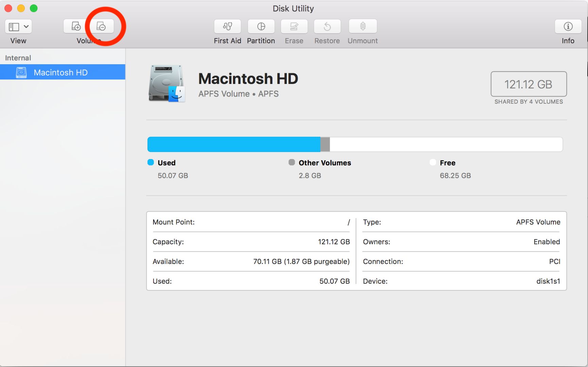Click the '70.11 GB (1.87 GB purgeable)' value
Screen dimensions: 588x367
pyautogui.click(x=302, y=262)
